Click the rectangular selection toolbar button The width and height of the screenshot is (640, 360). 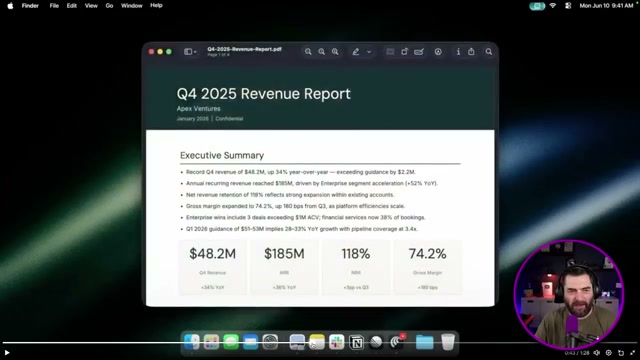(390, 52)
